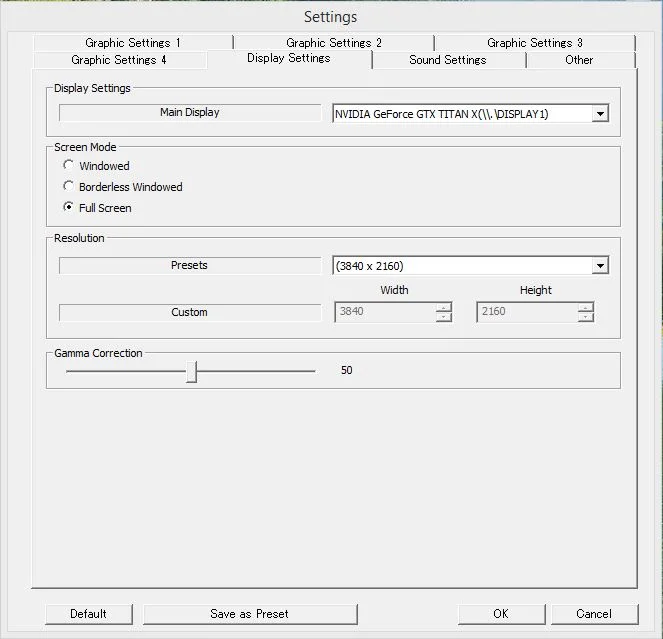Open the Sound Settings tab
Image resolution: width=663 pixels, height=639 pixels.
pyautogui.click(x=448, y=60)
